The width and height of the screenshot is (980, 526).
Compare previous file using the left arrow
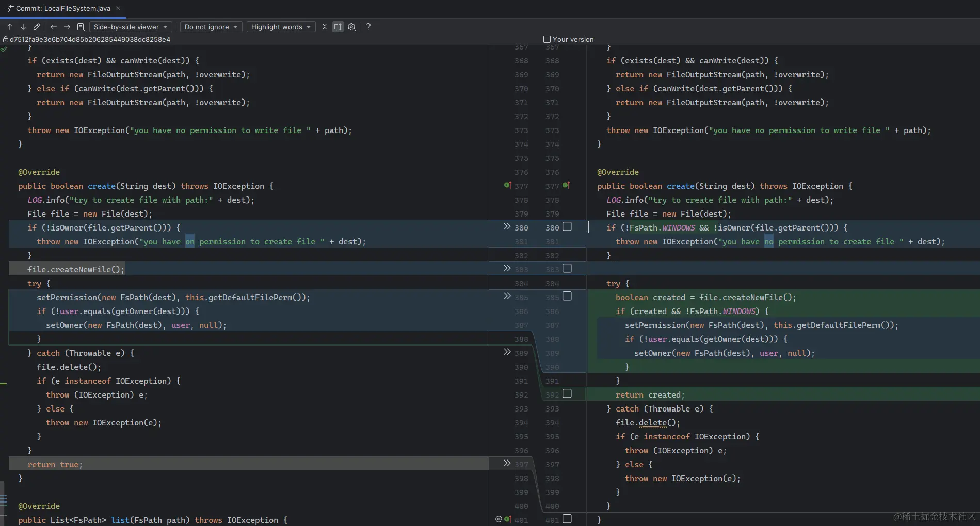[x=54, y=27]
